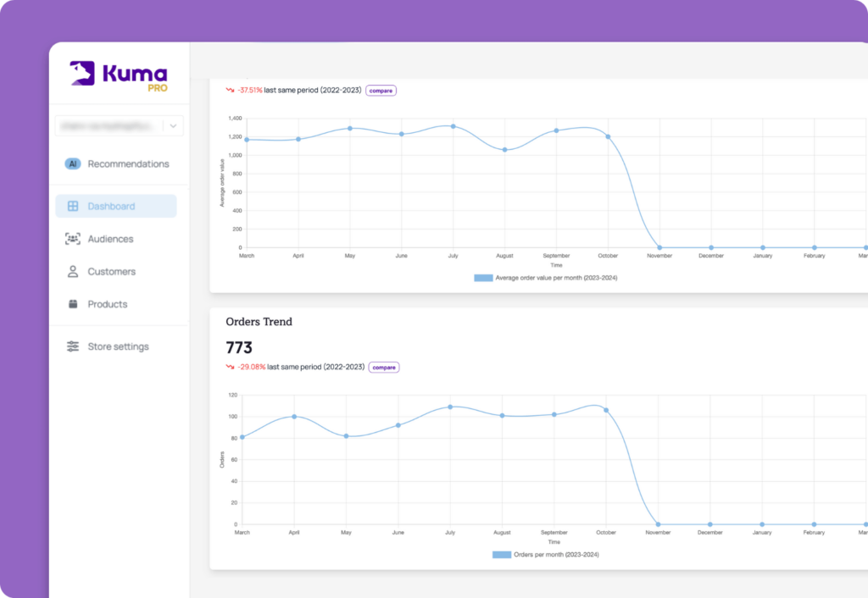Select the Audiences group icon
The image size is (868, 598).
(x=73, y=239)
